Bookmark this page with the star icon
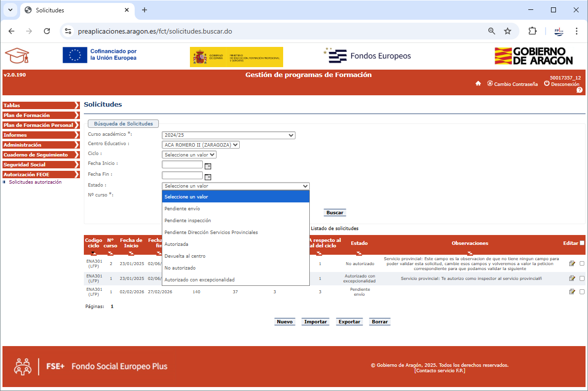 (507, 31)
